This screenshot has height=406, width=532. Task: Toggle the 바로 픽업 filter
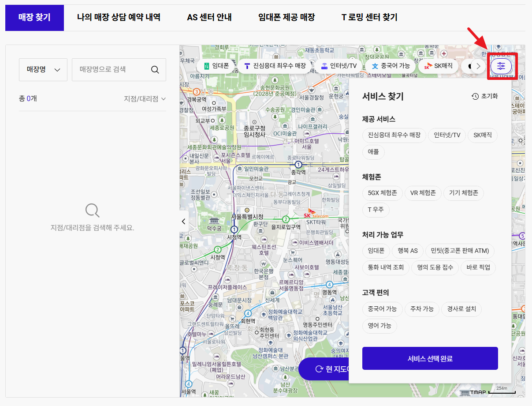[478, 267]
